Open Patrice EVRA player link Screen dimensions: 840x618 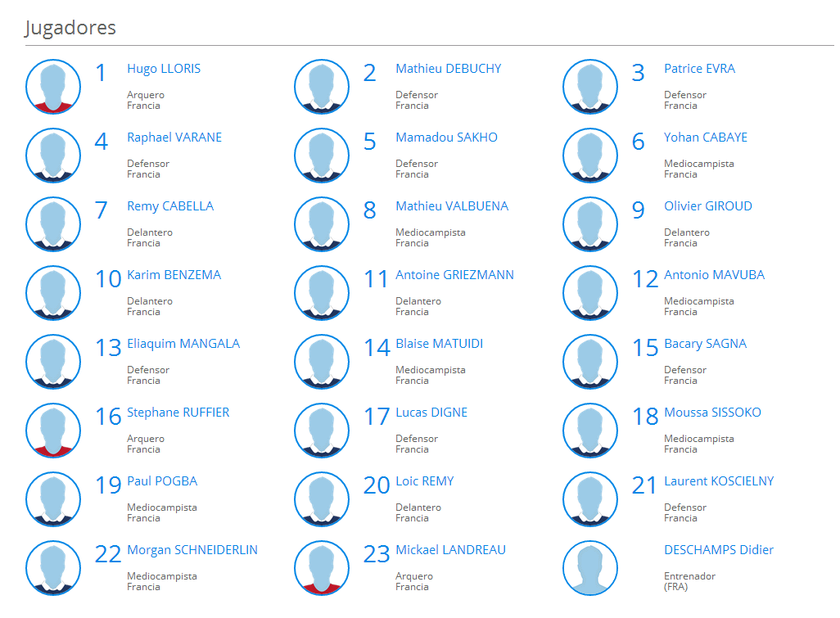coord(700,69)
